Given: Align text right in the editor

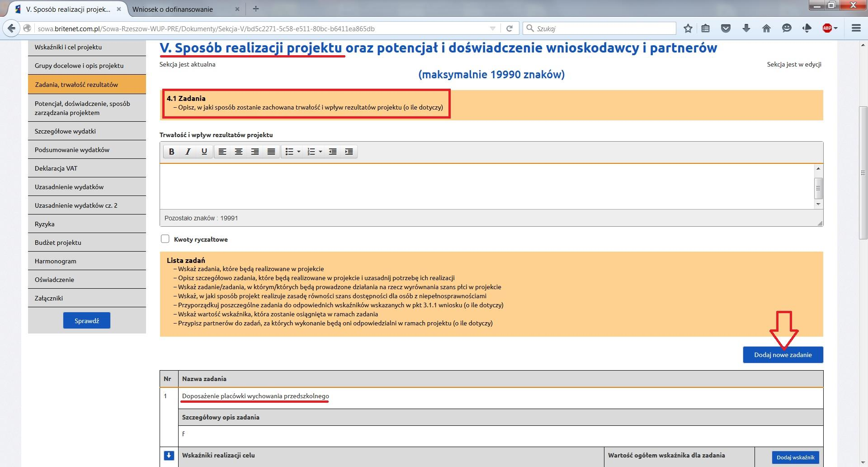Looking at the screenshot, I should click(255, 152).
